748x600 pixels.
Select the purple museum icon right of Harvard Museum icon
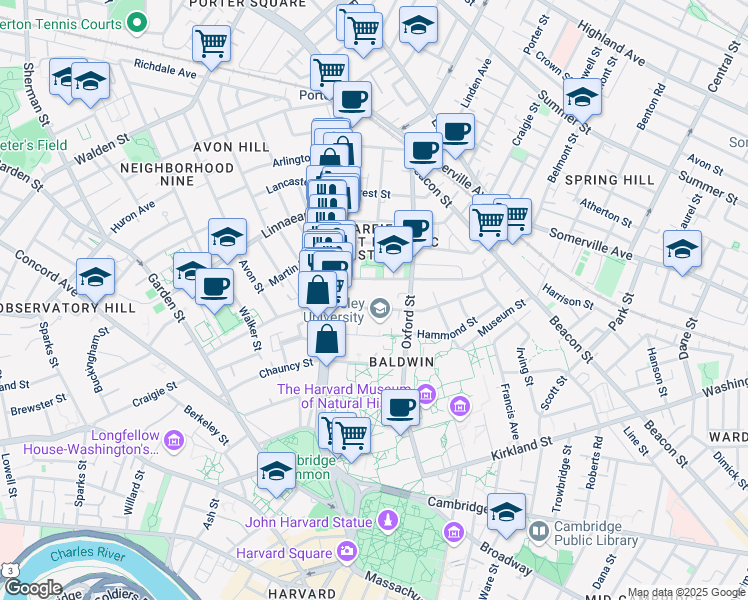point(460,406)
